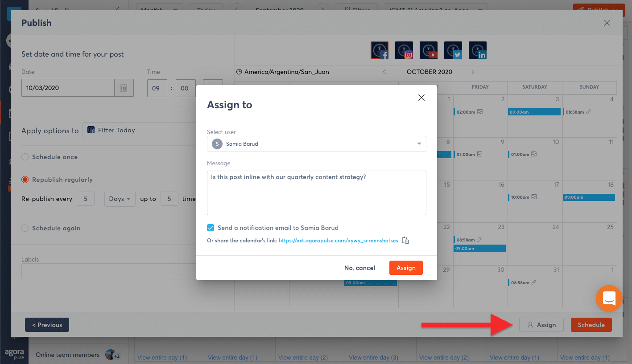Select the YouTube profile icon
The width and height of the screenshot is (632, 364).
428,50
